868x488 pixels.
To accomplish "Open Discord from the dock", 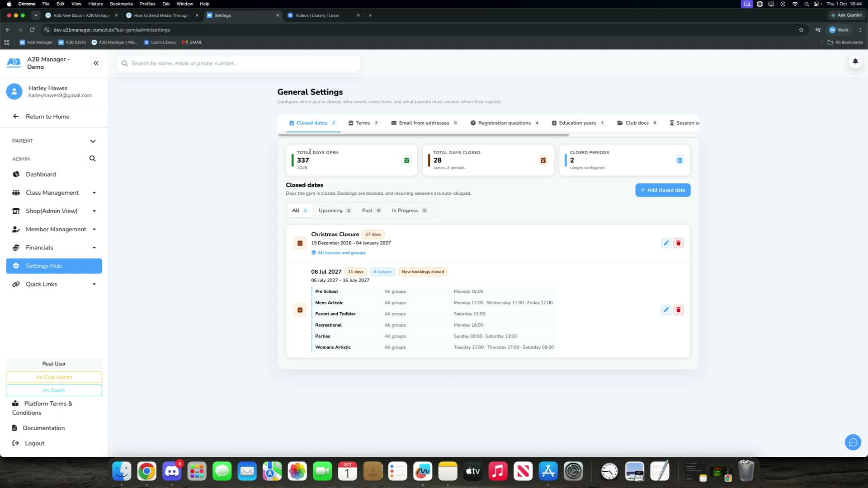I will tap(172, 471).
